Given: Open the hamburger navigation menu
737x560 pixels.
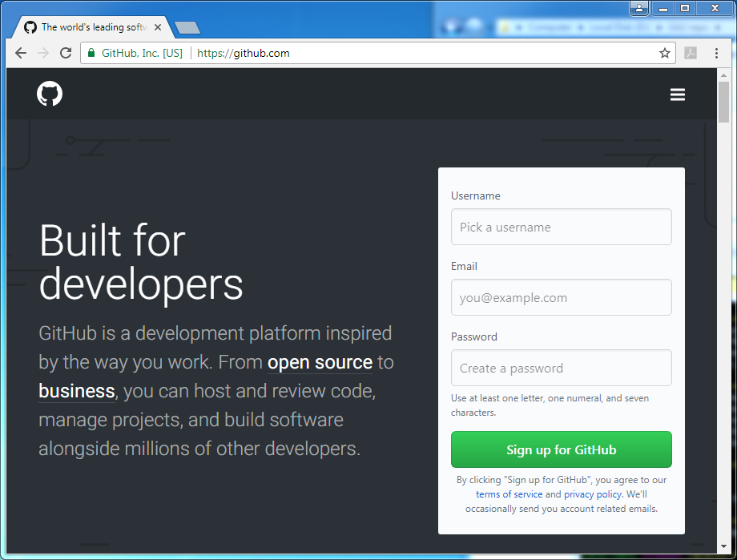Looking at the screenshot, I should 677,95.
